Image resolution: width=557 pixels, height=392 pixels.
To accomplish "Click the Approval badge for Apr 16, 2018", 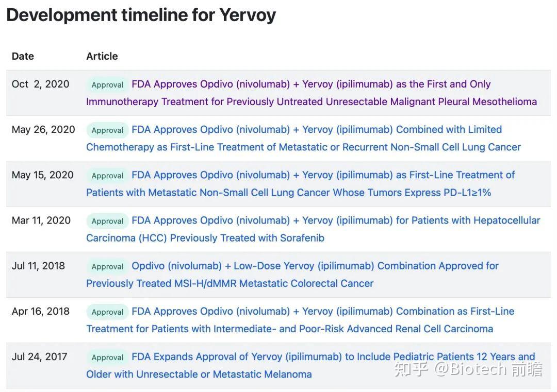I will pyautogui.click(x=107, y=312).
